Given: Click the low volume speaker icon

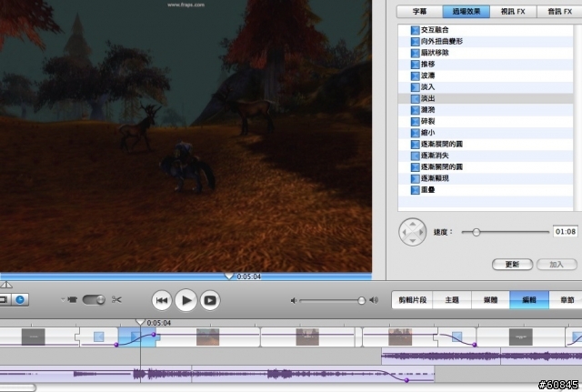Looking at the screenshot, I should coord(294,300).
